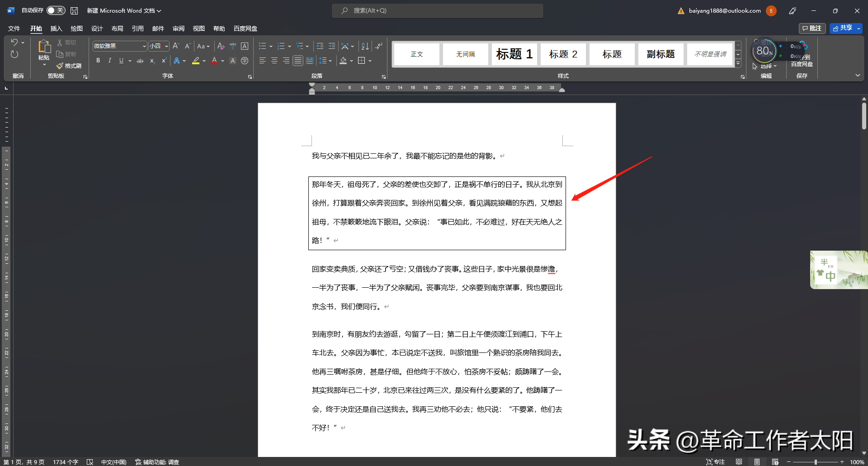868x466 pixels.
Task: Toggle right alignment
Action: coord(286,61)
